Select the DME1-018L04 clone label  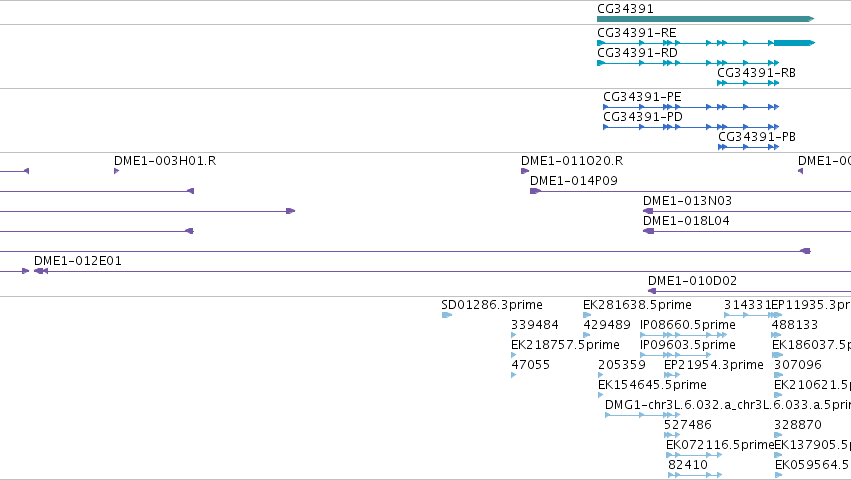pyautogui.click(x=686, y=221)
